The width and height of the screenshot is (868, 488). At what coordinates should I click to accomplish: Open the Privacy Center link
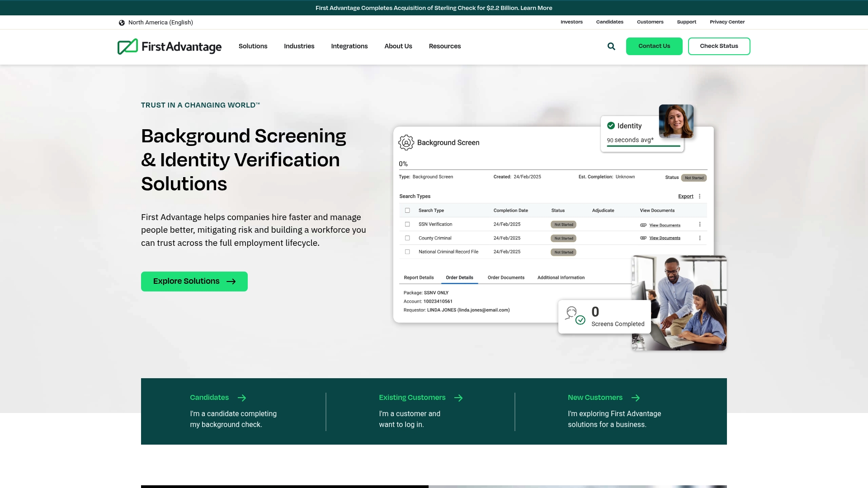(727, 22)
